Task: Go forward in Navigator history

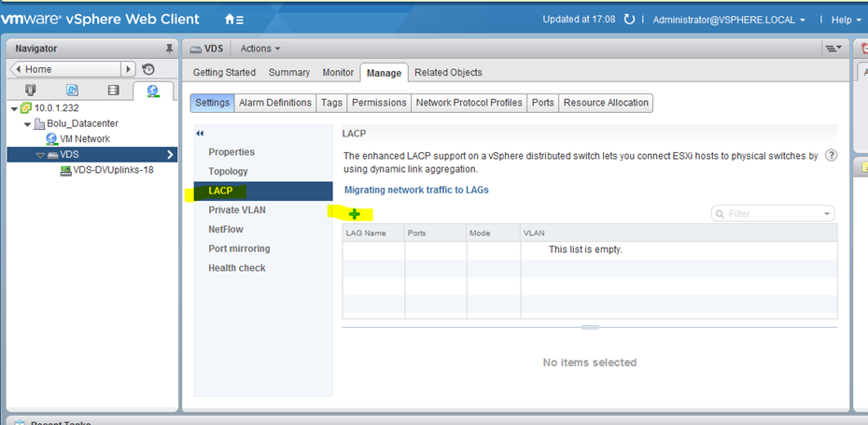Action: [x=129, y=69]
